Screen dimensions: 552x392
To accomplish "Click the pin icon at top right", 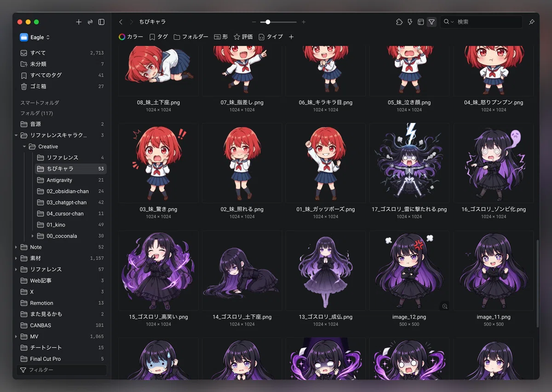I will (532, 22).
